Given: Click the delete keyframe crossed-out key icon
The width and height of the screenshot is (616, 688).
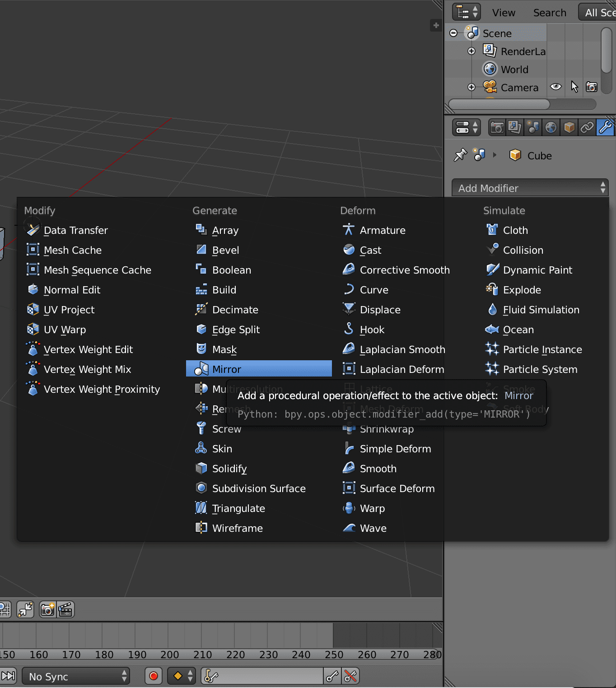Looking at the screenshot, I should click(x=350, y=676).
